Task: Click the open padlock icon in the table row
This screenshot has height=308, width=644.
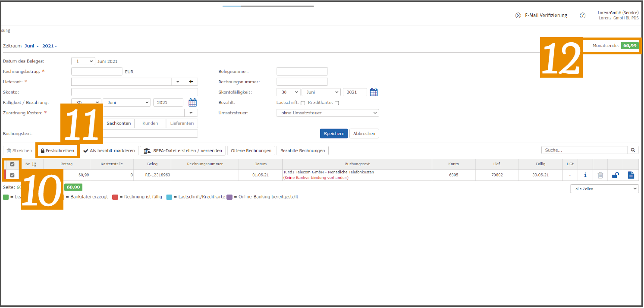Action: [x=616, y=175]
